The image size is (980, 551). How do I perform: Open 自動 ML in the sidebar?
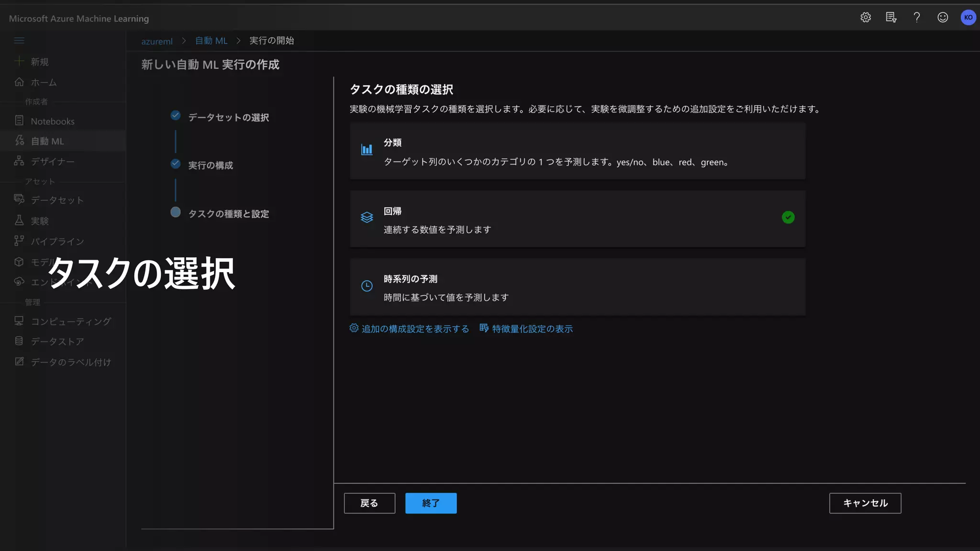[x=63, y=141]
